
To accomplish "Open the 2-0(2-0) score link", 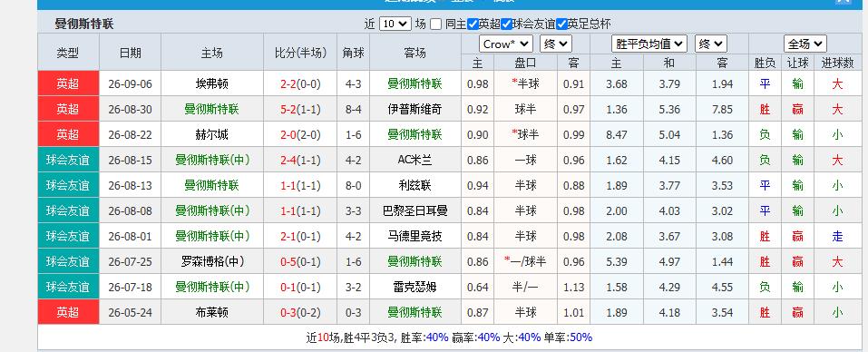I will (300, 134).
